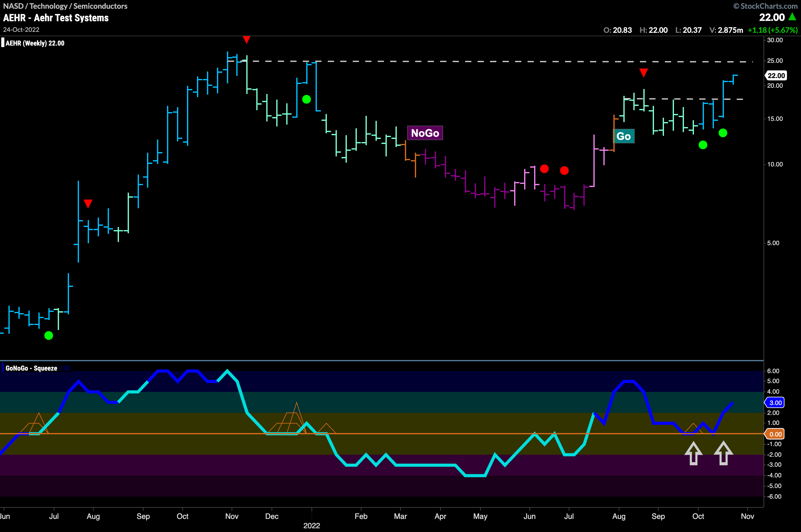Click the '+1.18 (+5.67%)' change value

[x=773, y=30]
